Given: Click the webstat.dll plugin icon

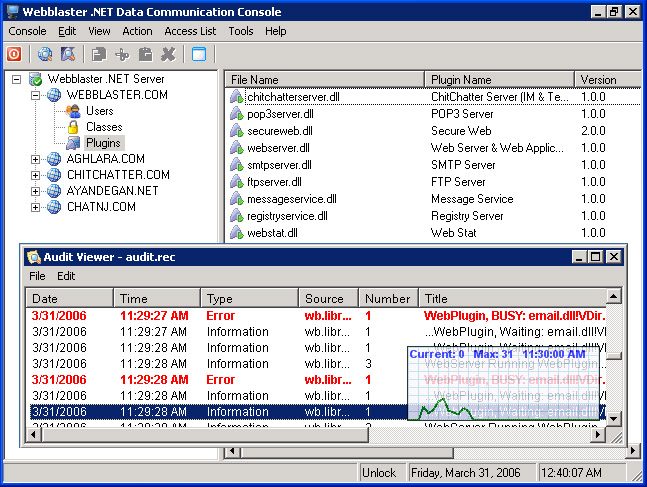Looking at the screenshot, I should point(237,233).
